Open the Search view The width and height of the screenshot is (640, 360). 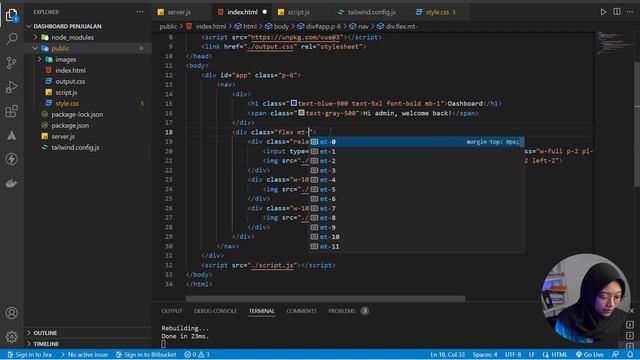(11, 39)
